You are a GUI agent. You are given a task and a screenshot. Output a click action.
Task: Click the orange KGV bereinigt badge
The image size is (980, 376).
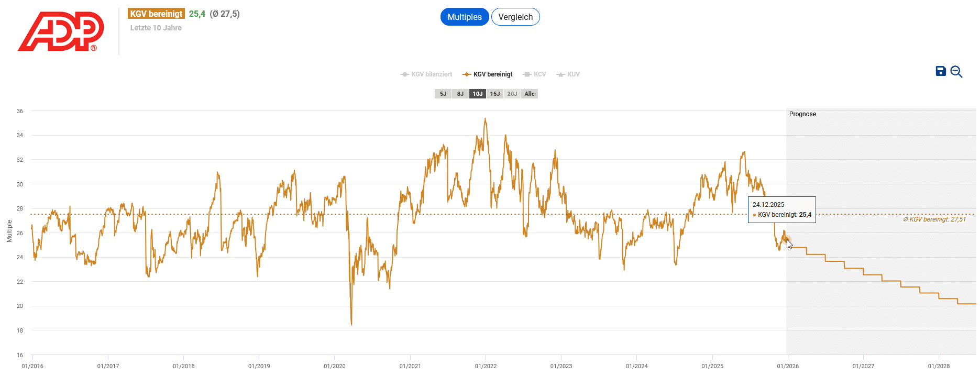(x=156, y=14)
